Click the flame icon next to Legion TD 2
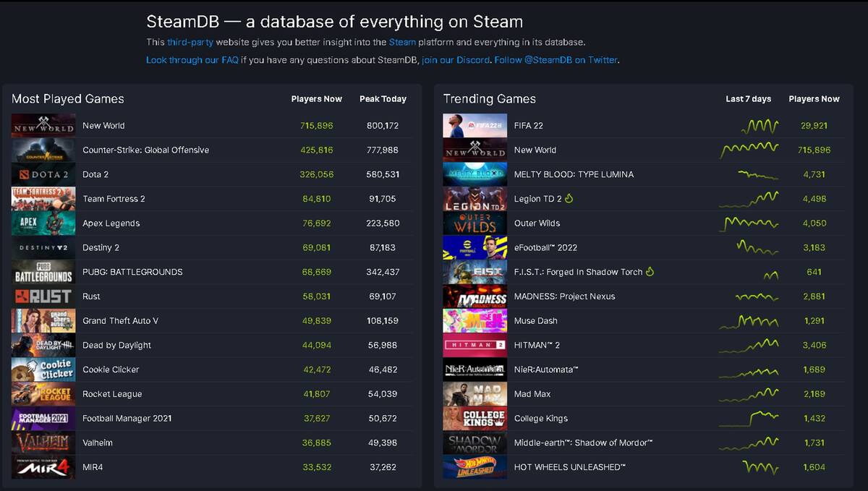Image resolution: width=868 pixels, height=491 pixels. [569, 198]
